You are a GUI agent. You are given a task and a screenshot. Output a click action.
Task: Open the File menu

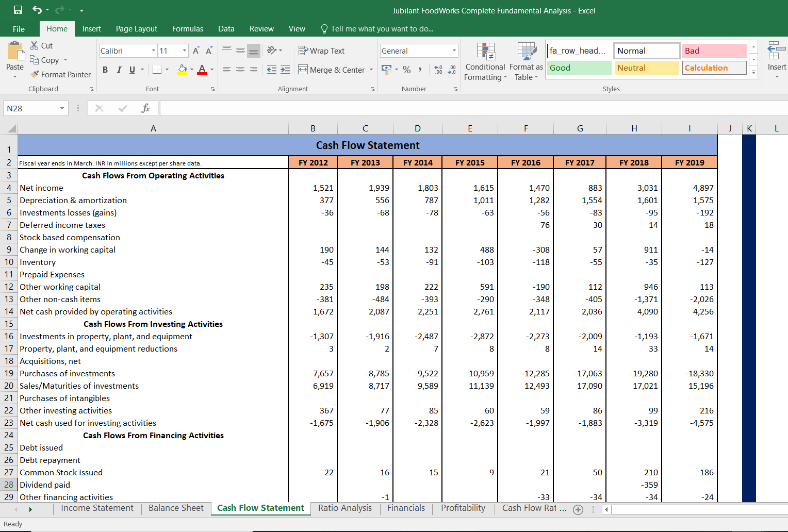(19, 29)
